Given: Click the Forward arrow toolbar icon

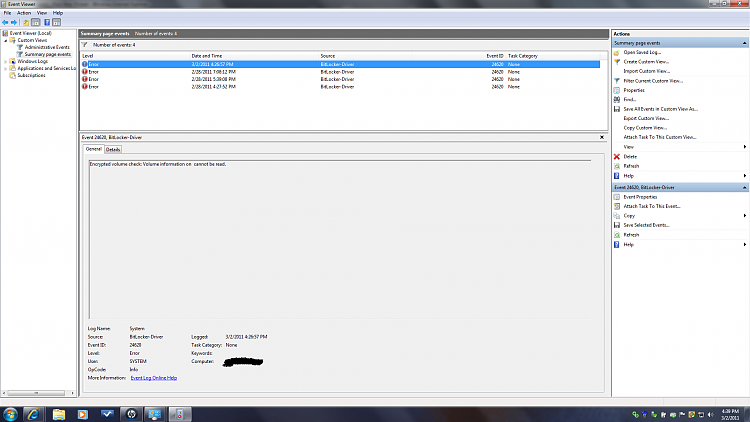Looking at the screenshot, I should (14, 22).
